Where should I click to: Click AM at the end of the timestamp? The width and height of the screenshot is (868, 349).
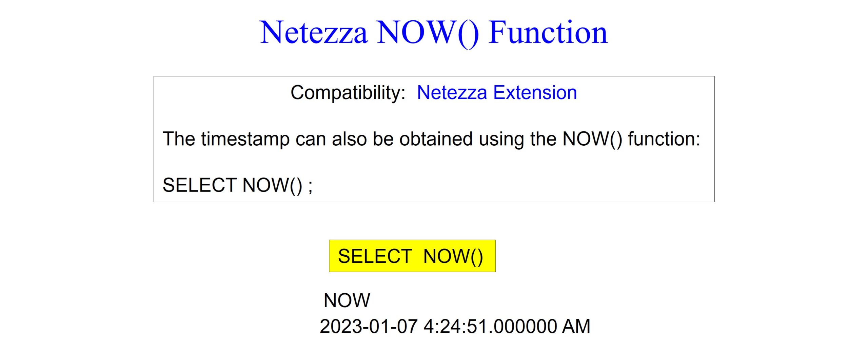click(576, 327)
